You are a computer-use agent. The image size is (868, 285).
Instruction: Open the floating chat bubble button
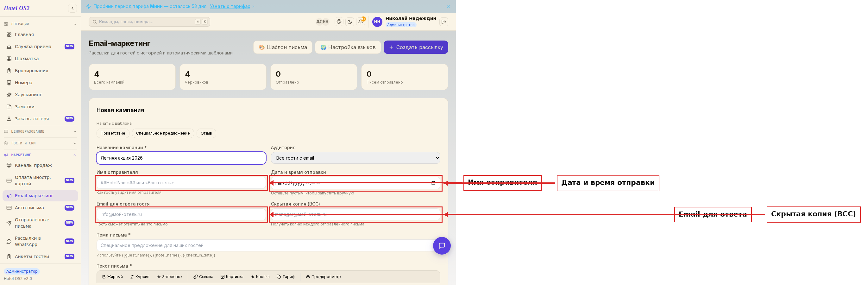pos(442,246)
